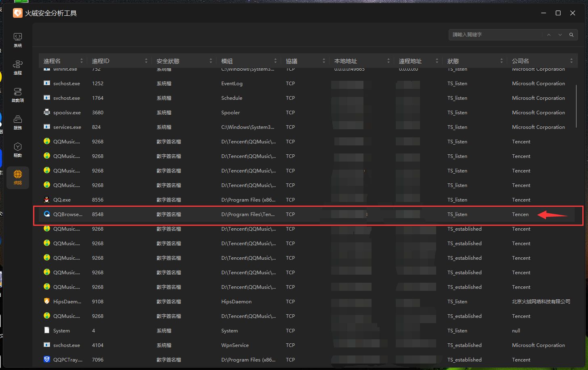Open the 啟動項 sidebar section
The height and width of the screenshot is (370, 588).
pos(18,95)
